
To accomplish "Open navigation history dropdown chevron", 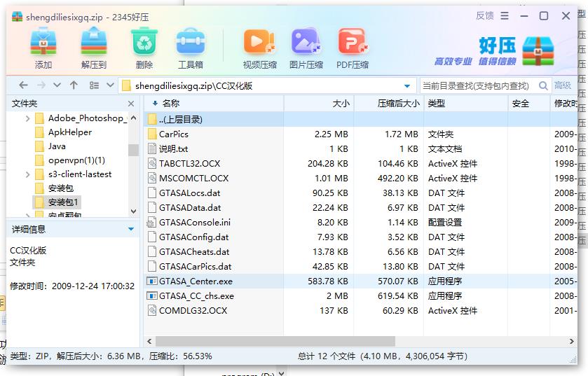I will click(x=57, y=85).
